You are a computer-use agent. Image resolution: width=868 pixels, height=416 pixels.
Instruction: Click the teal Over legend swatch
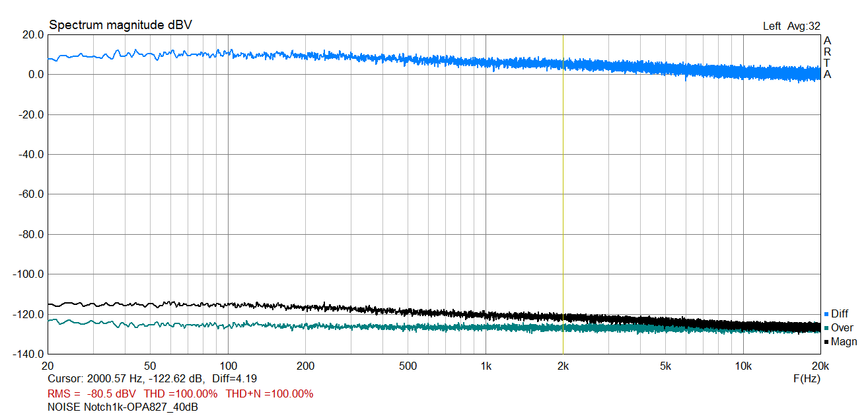pos(826,328)
